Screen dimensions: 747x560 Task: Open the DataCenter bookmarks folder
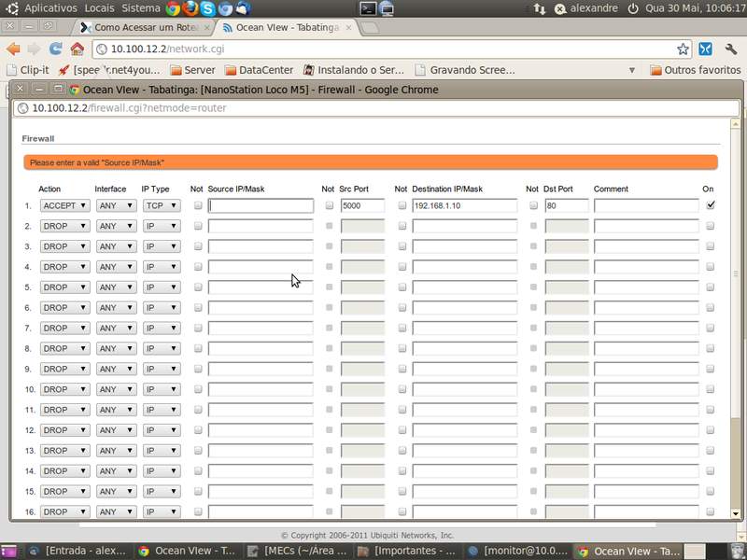click(260, 70)
